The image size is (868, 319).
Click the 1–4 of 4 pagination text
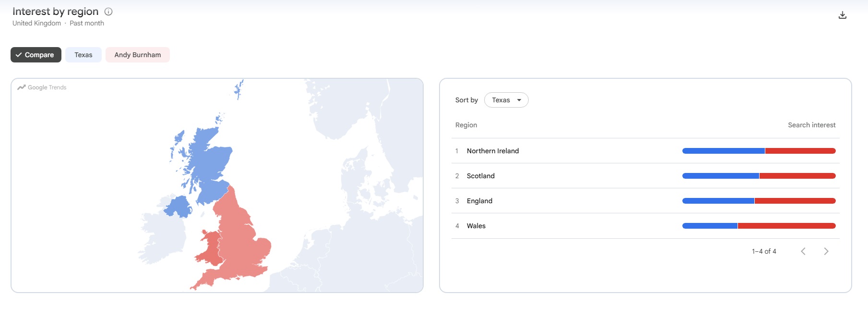[x=764, y=251]
